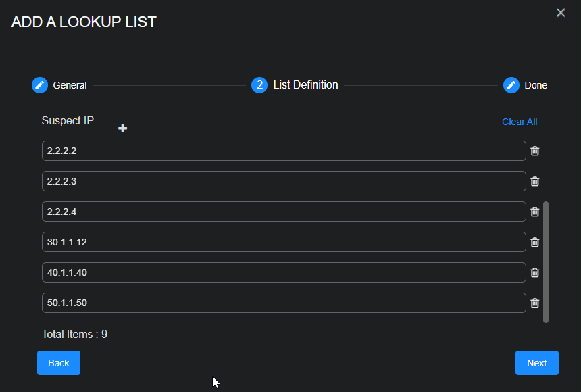Image resolution: width=581 pixels, height=392 pixels.
Task: Close the Add a Lookup List dialog
Action: [561, 13]
